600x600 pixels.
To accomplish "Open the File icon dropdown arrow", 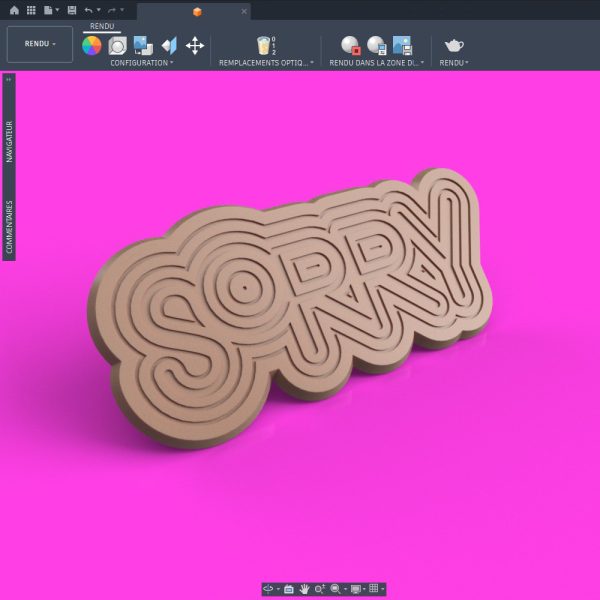I will [x=57, y=10].
